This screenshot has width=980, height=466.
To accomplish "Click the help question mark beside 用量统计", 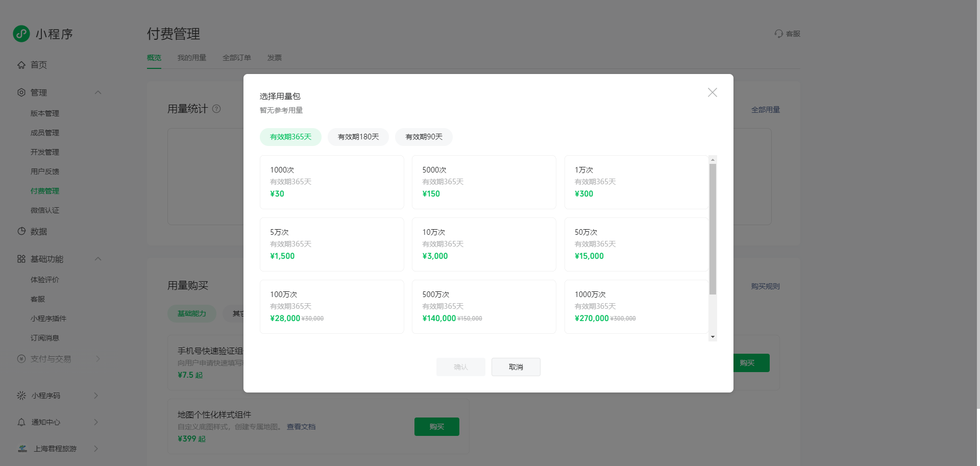I will point(216,109).
